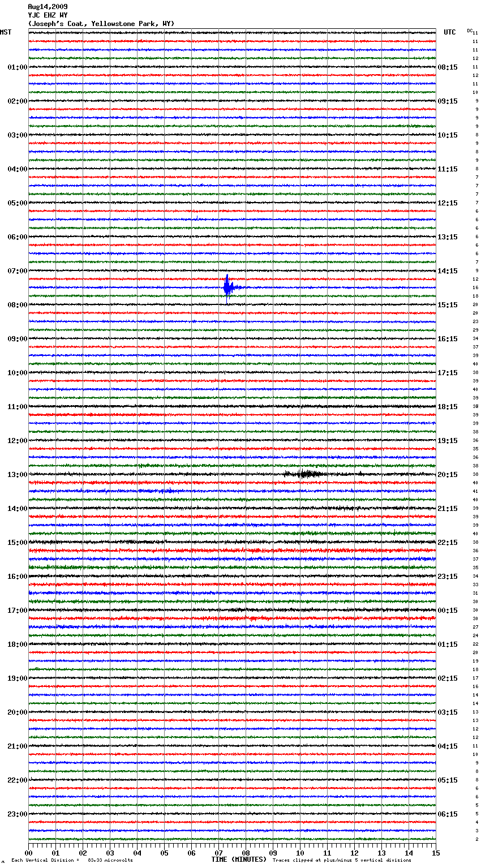
Task: Click the 06:15 UTC time label
Action: [x=448, y=814]
